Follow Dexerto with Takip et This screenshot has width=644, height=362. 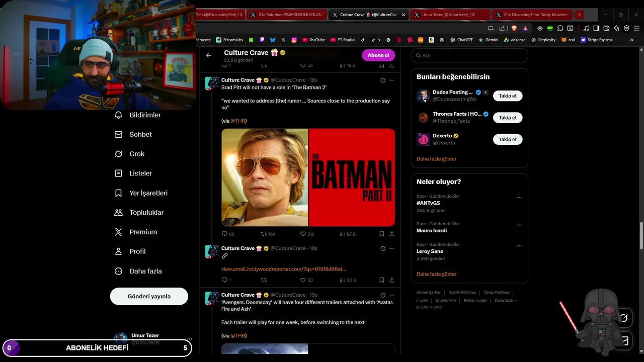pyautogui.click(x=508, y=139)
